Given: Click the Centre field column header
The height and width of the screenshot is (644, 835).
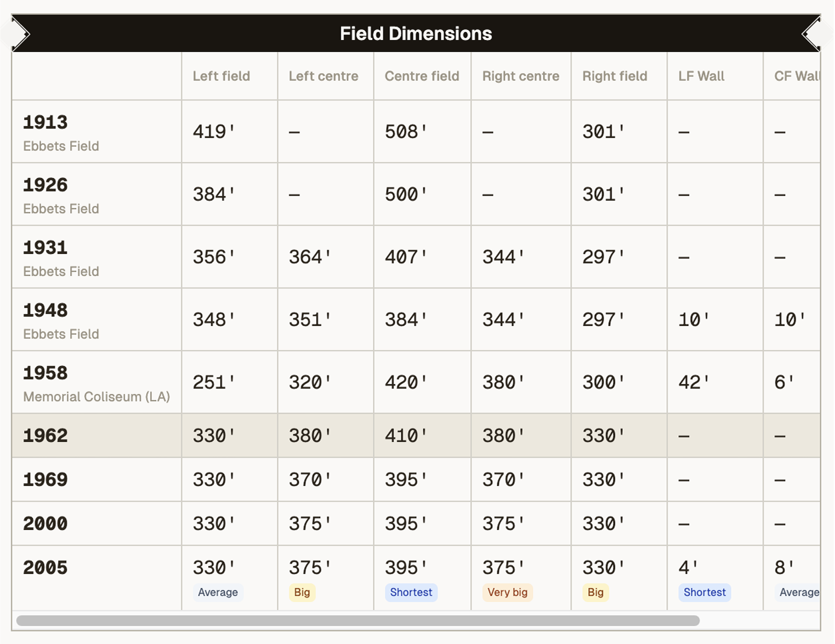Looking at the screenshot, I should (422, 76).
